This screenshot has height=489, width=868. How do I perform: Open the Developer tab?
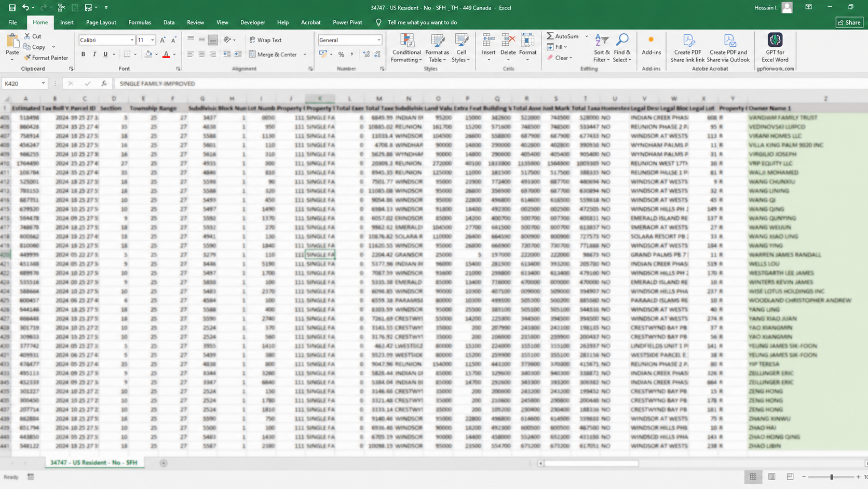coord(252,22)
